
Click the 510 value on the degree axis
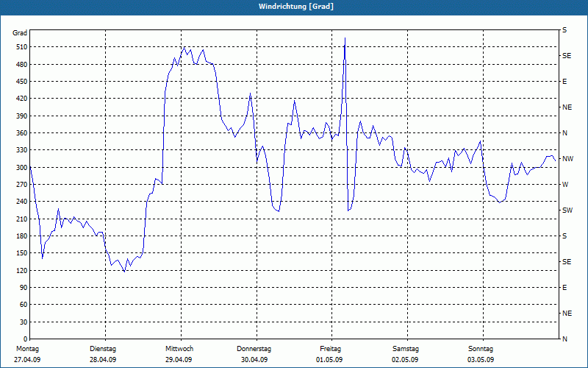point(22,47)
